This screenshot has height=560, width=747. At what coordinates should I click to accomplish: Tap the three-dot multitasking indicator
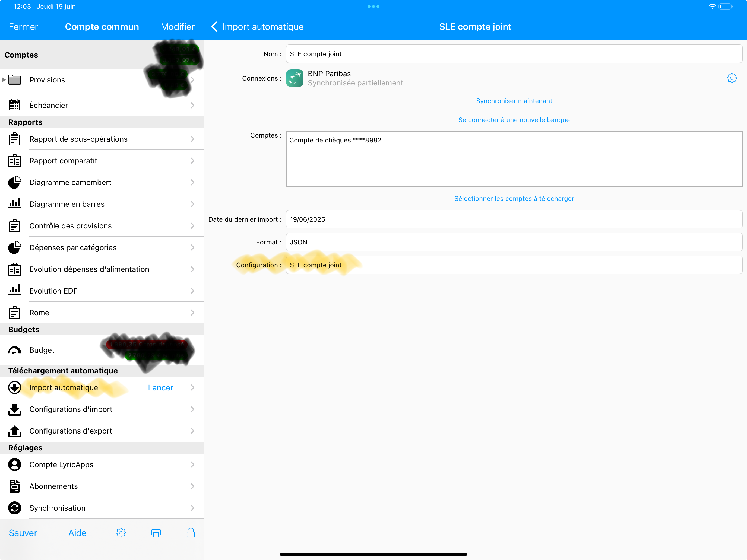pyautogui.click(x=373, y=7)
